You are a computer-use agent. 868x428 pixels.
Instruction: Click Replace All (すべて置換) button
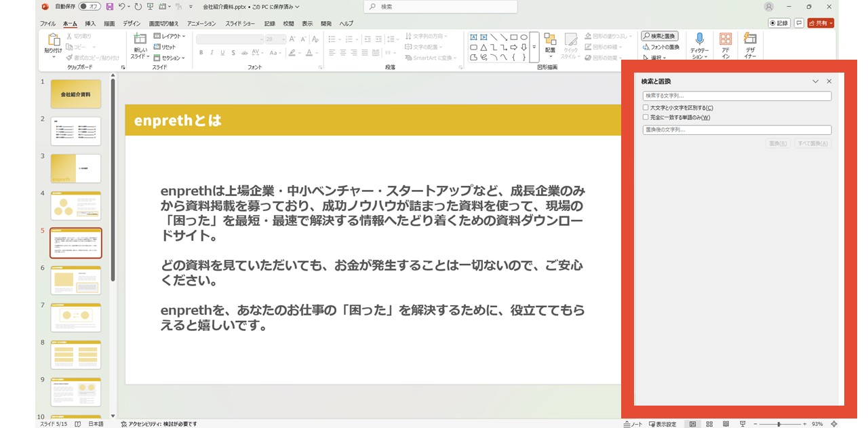coord(812,143)
